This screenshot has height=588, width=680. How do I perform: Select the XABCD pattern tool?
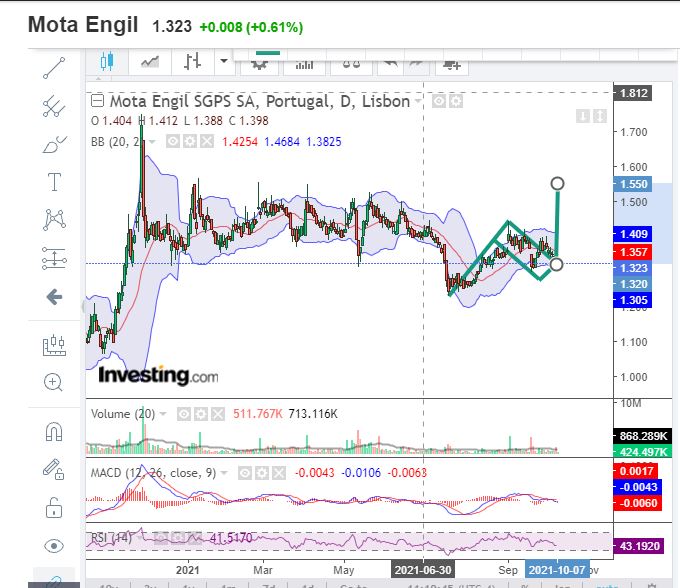coord(54,219)
